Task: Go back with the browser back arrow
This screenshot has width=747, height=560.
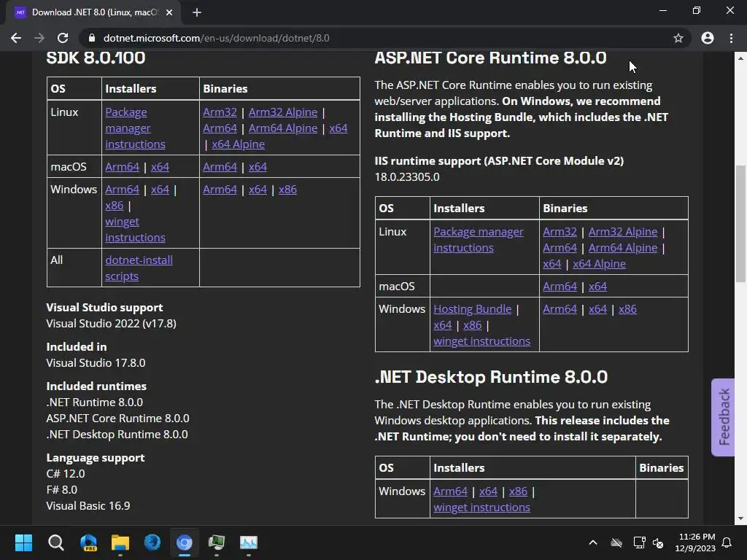Action: point(16,38)
